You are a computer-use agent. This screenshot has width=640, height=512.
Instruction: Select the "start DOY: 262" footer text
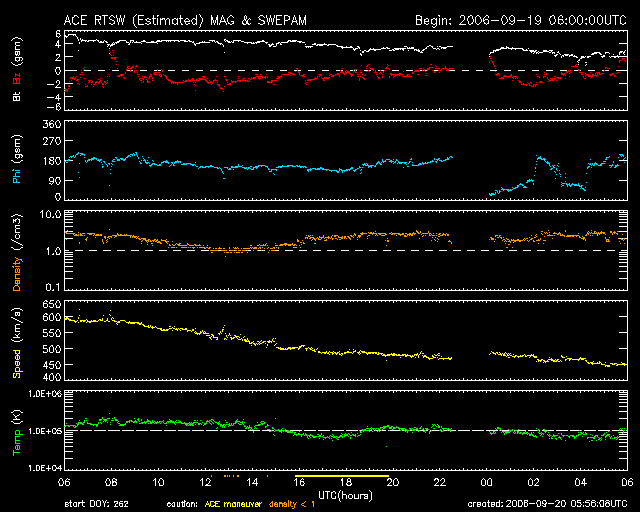[96, 504]
